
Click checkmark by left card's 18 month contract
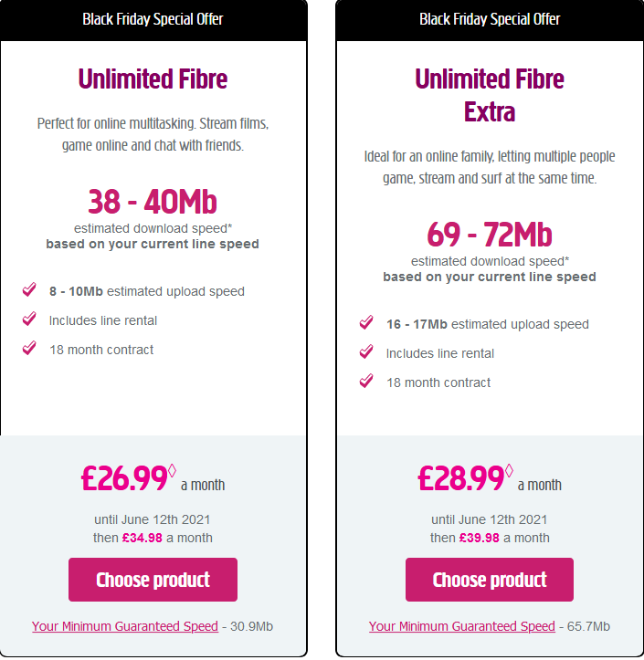[29, 348]
